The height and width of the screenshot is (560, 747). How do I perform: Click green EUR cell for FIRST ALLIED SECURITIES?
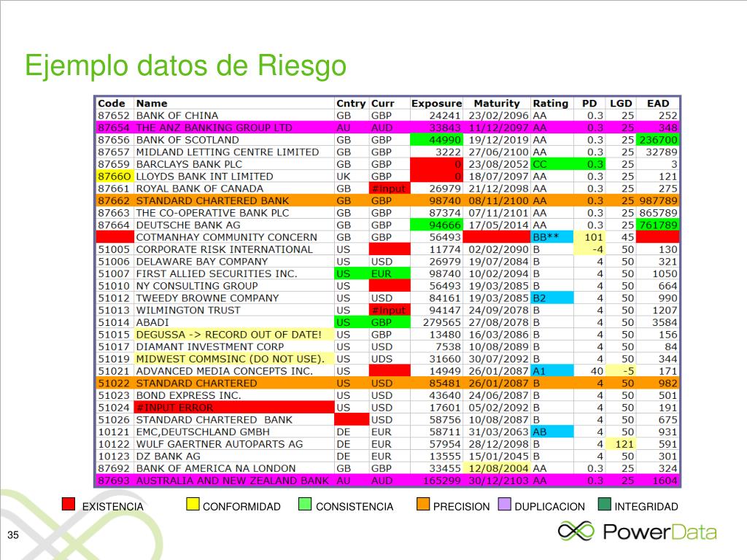pos(390,274)
